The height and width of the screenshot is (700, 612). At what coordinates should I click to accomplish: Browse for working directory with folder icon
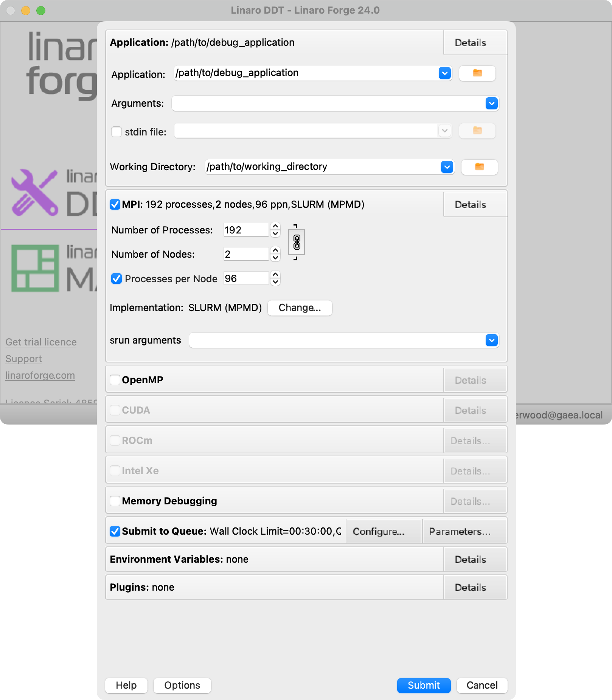[479, 167]
